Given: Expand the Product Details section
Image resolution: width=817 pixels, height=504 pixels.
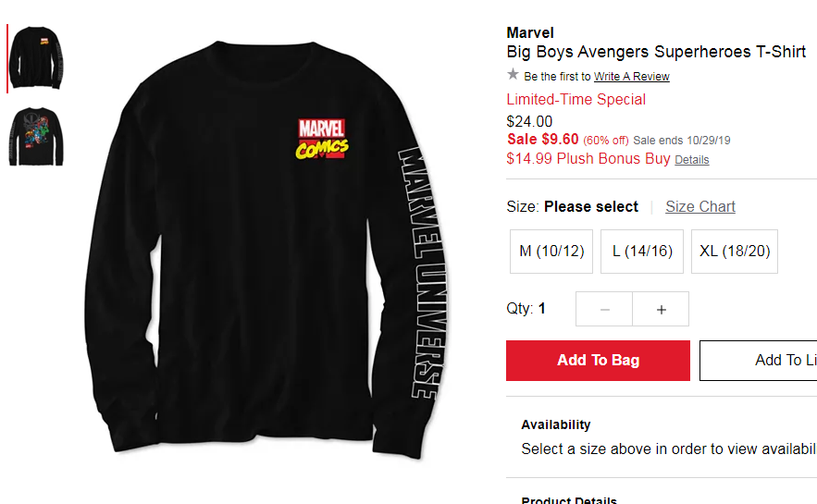Looking at the screenshot, I should tap(569, 499).
